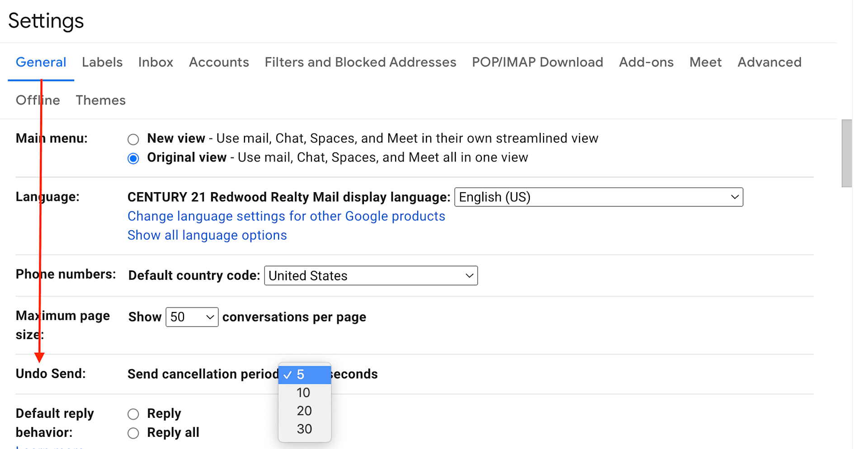Screen dimensions: 868x449
Task: Switch to the Themes tab
Action: click(100, 100)
